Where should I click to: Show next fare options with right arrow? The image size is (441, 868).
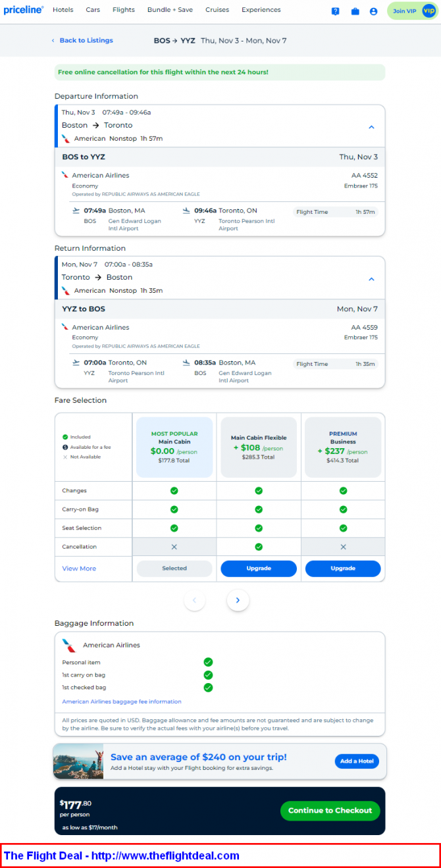point(238,600)
